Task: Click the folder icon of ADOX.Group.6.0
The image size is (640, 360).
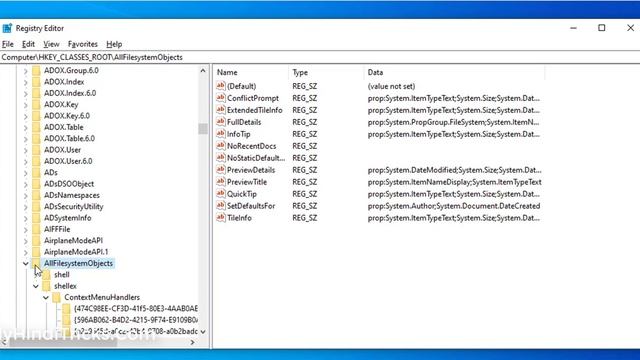Action: pos(36,71)
